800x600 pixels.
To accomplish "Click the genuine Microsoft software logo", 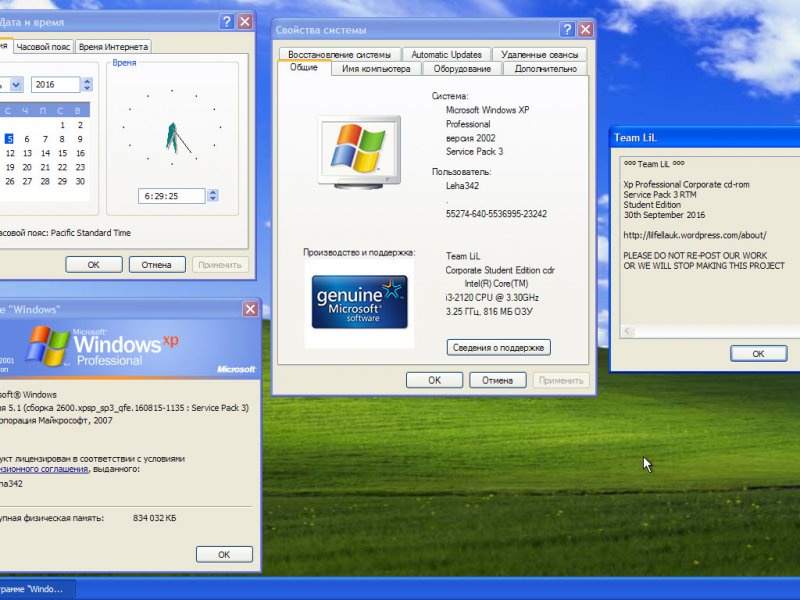I will [360, 302].
